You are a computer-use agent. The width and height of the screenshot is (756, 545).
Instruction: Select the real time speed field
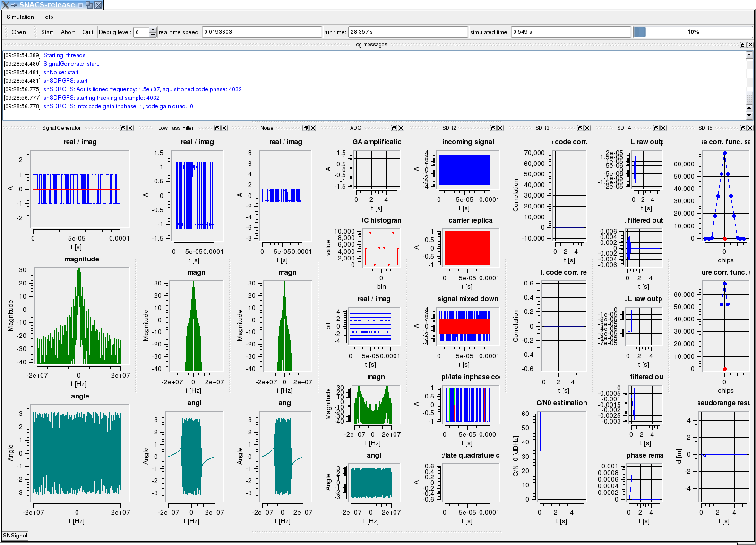click(x=262, y=32)
